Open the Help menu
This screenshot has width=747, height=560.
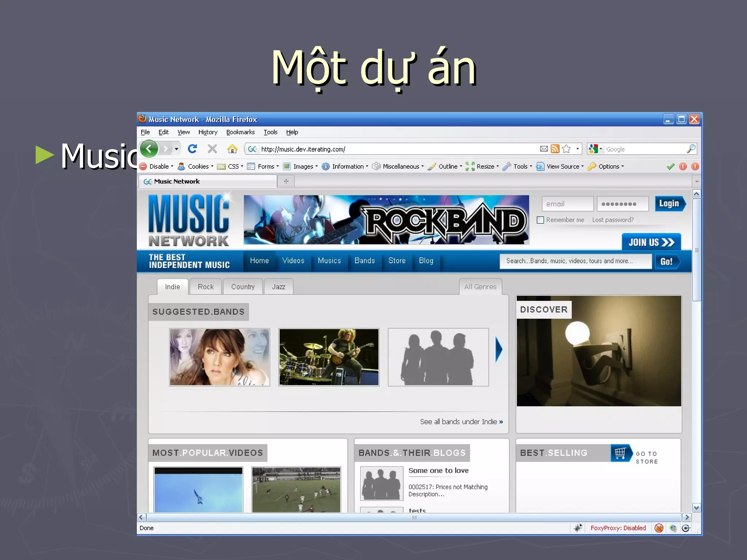[292, 132]
